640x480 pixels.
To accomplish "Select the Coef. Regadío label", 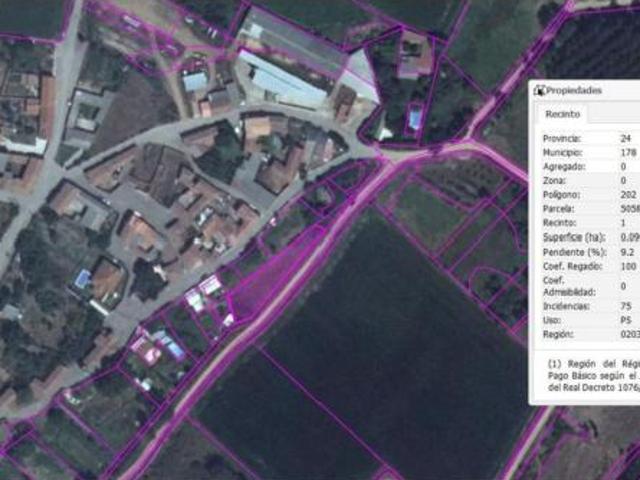I will 572,267.
